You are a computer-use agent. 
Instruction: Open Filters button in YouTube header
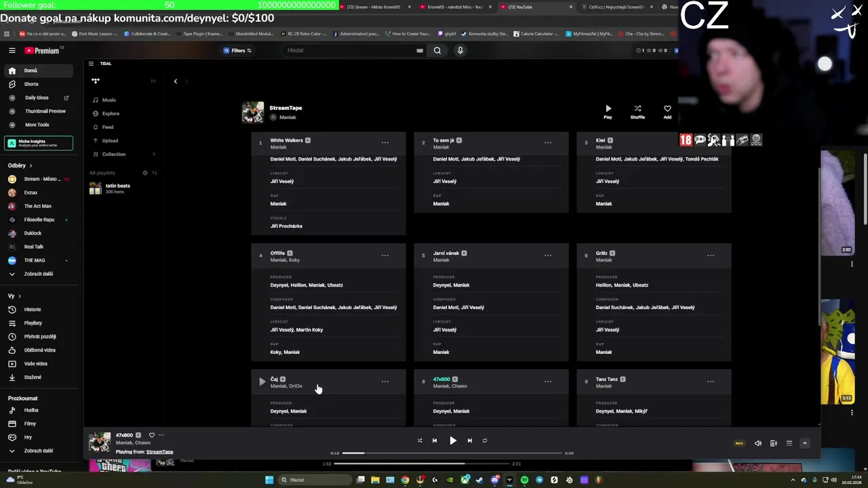tap(237, 50)
